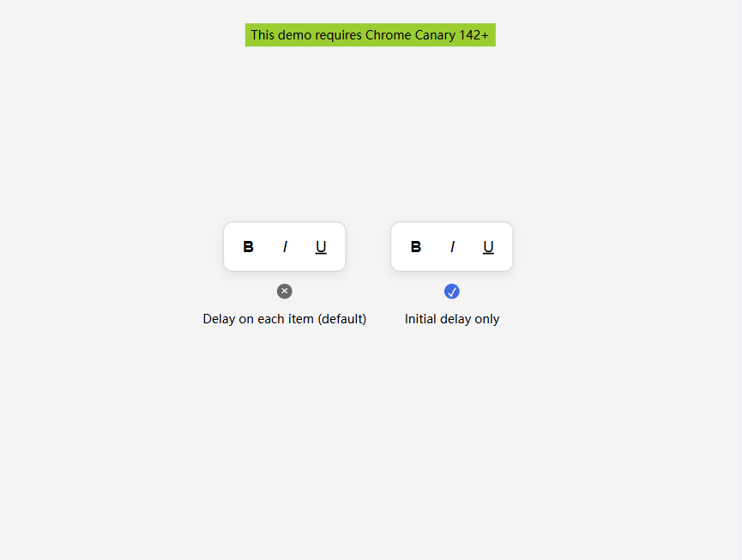Toggle Bold in the right toolbar

(x=416, y=246)
